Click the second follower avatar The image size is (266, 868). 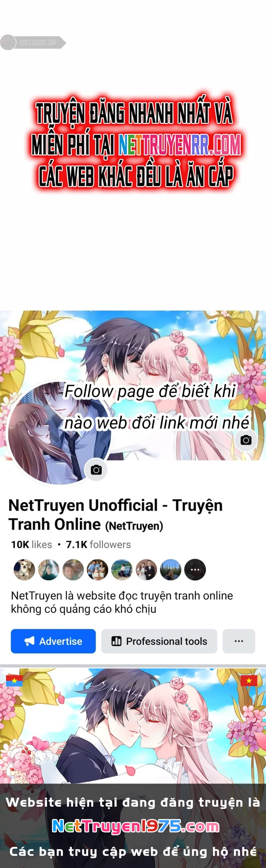[x=49, y=570]
